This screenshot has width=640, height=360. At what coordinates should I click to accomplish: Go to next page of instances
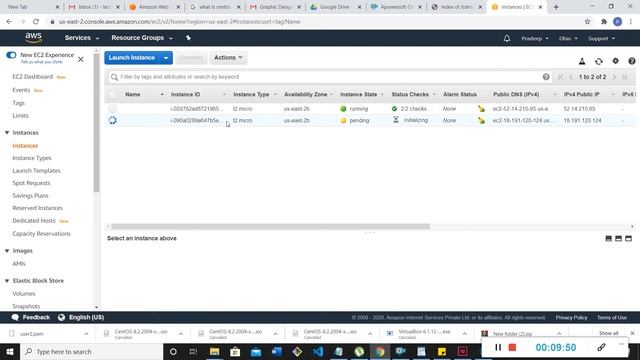[x=614, y=77]
